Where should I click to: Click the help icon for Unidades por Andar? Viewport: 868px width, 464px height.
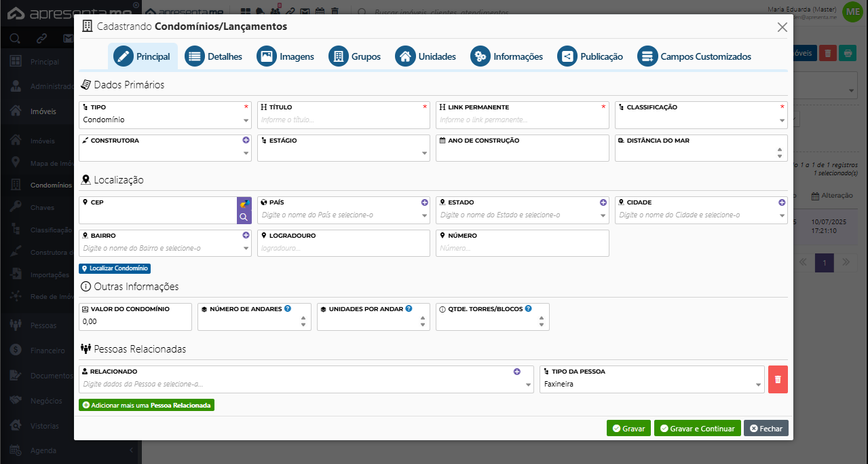click(x=409, y=308)
